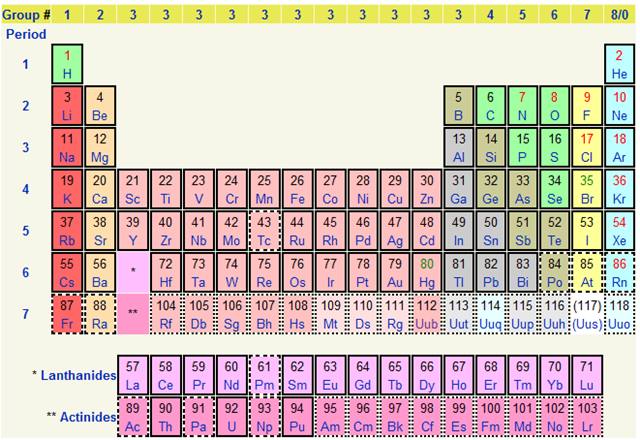Click the Group # header label

coord(26,15)
